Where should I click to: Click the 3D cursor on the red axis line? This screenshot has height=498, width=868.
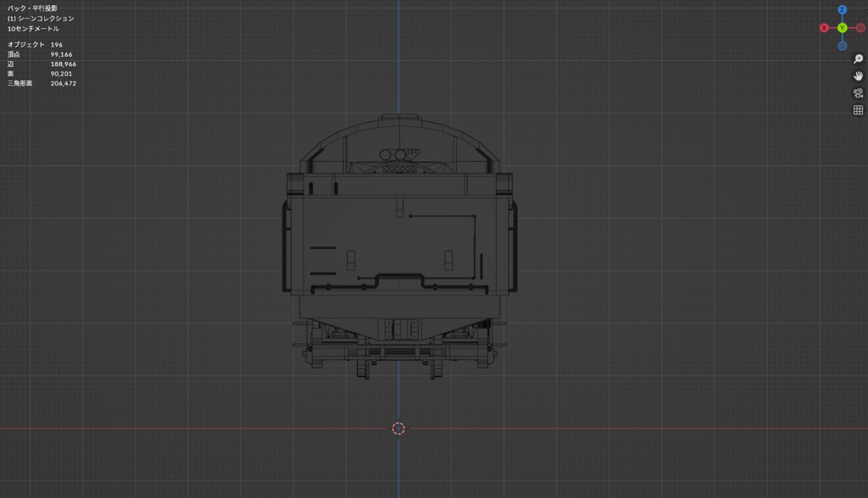pyautogui.click(x=398, y=429)
